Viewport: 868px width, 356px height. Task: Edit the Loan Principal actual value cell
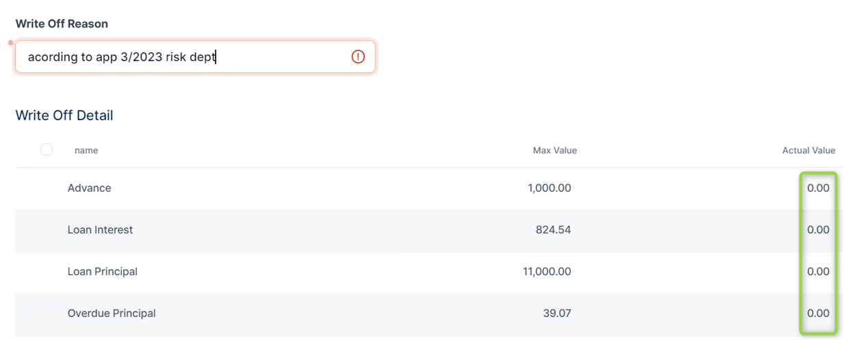coord(818,272)
